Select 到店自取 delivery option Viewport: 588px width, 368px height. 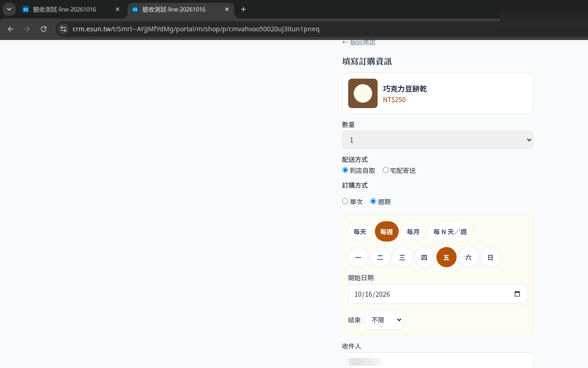345,170
